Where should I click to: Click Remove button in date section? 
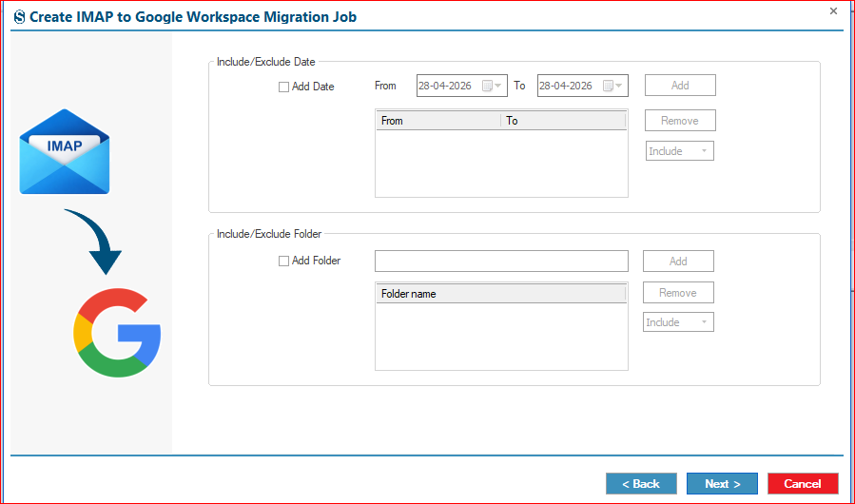tap(680, 121)
